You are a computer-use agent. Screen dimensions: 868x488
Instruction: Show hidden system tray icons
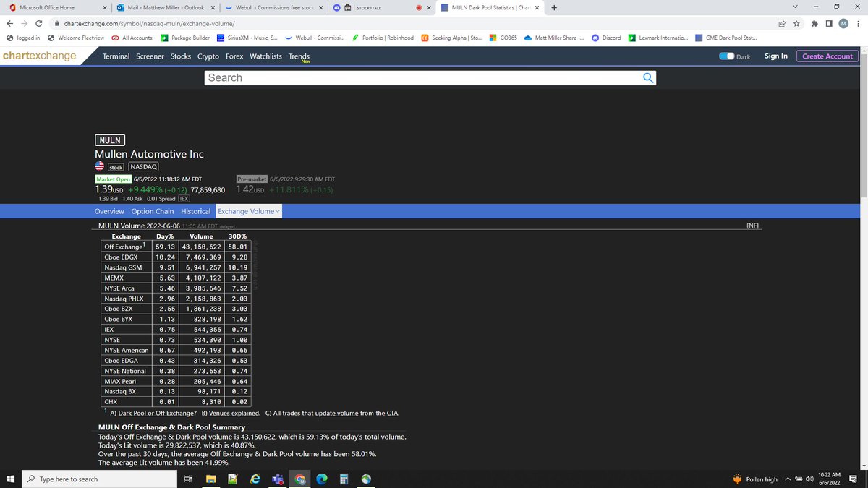[x=788, y=479]
